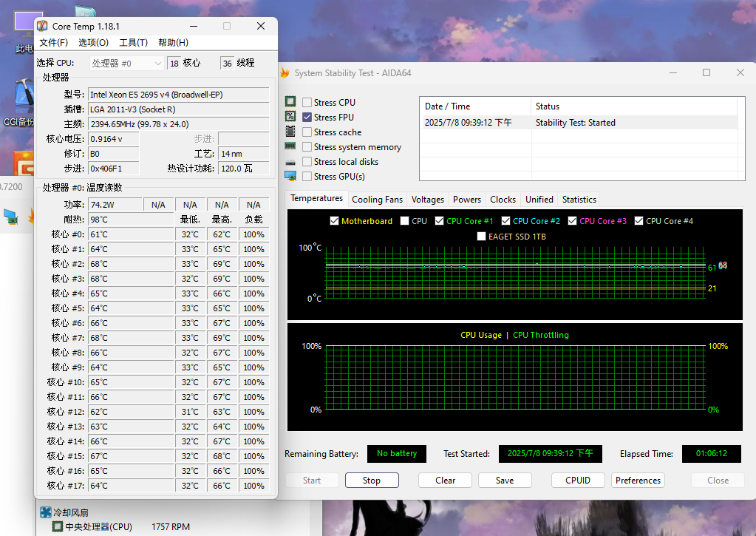Click the Stress cache memory-chip icon
The width and height of the screenshot is (756, 536).
point(290,132)
